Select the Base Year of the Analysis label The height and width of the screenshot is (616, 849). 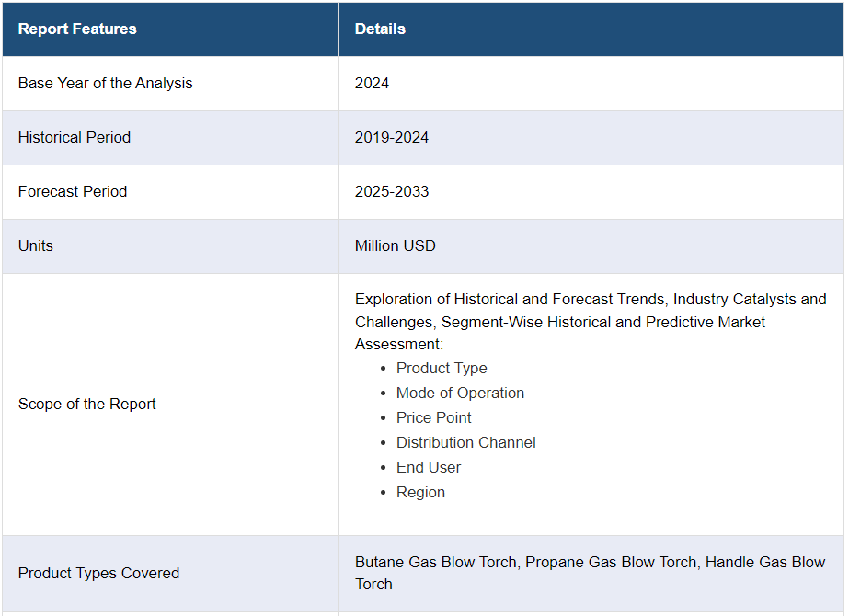[106, 83]
